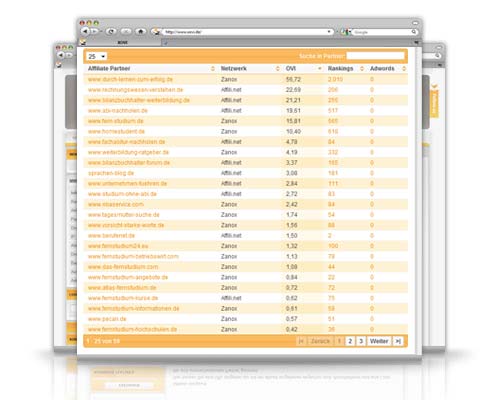Open the www.tagesmutter-suche.de partner link
This screenshot has height=400, width=500.
pyautogui.click(x=123, y=215)
